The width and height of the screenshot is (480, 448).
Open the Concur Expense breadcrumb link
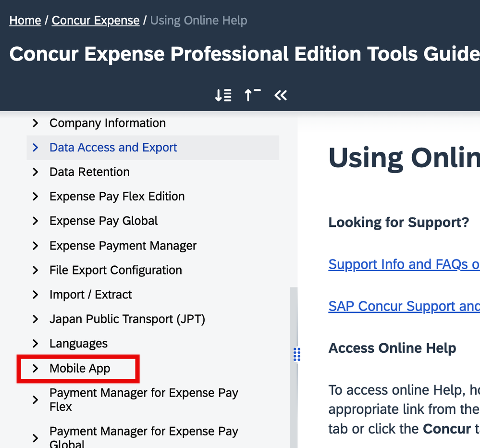[96, 21]
